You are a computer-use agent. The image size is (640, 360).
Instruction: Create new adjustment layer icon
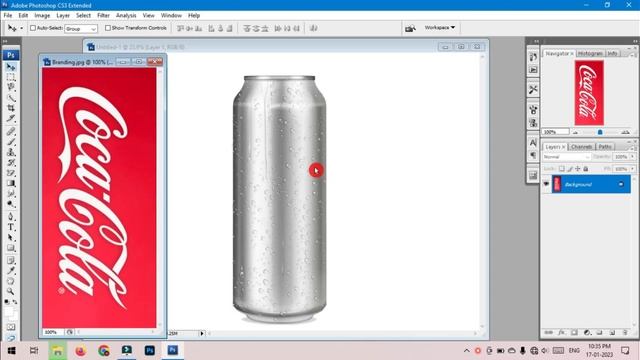click(587, 333)
